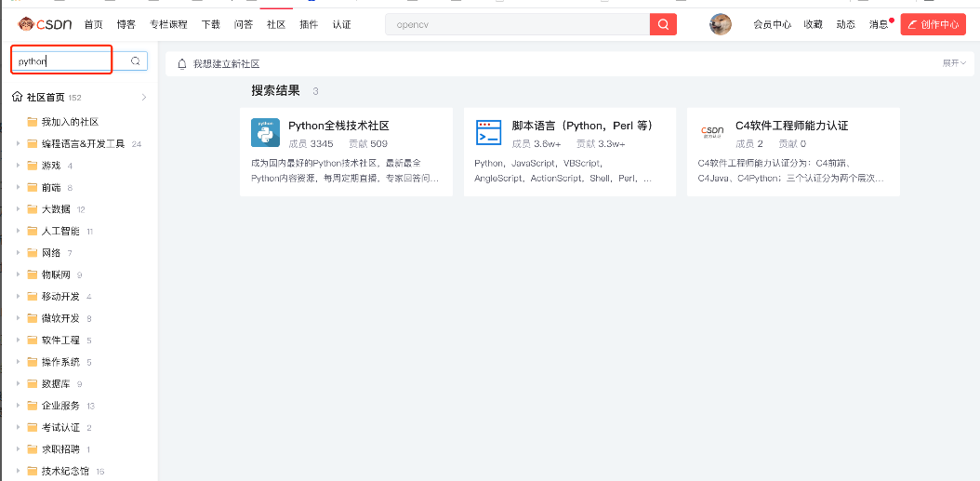The height and width of the screenshot is (481, 980).
Task: Expand the 物联网 category arrow
Action: [18, 274]
